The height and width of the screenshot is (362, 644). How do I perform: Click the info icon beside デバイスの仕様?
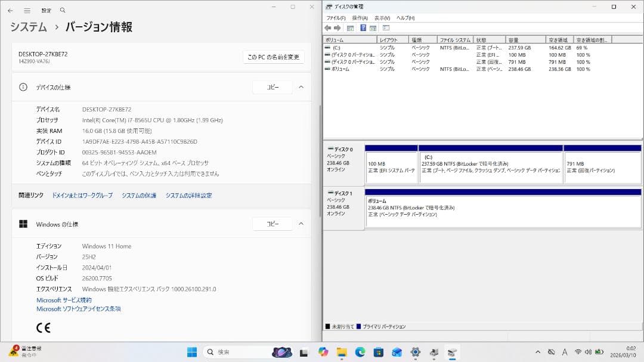pos(23,87)
